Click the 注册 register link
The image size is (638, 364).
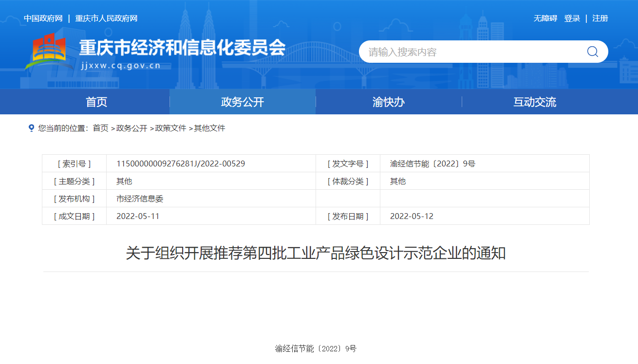pos(600,18)
